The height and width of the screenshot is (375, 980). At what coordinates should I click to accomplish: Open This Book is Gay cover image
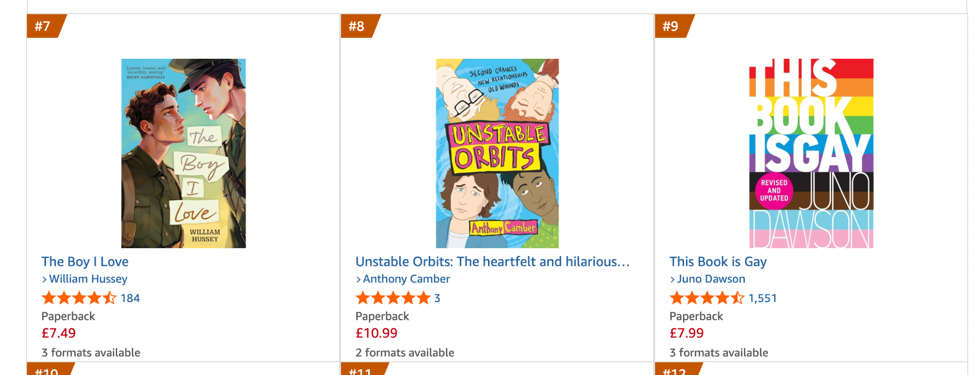[811, 153]
